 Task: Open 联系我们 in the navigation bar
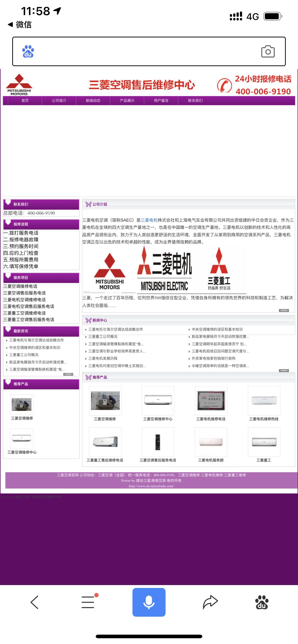[195, 101]
